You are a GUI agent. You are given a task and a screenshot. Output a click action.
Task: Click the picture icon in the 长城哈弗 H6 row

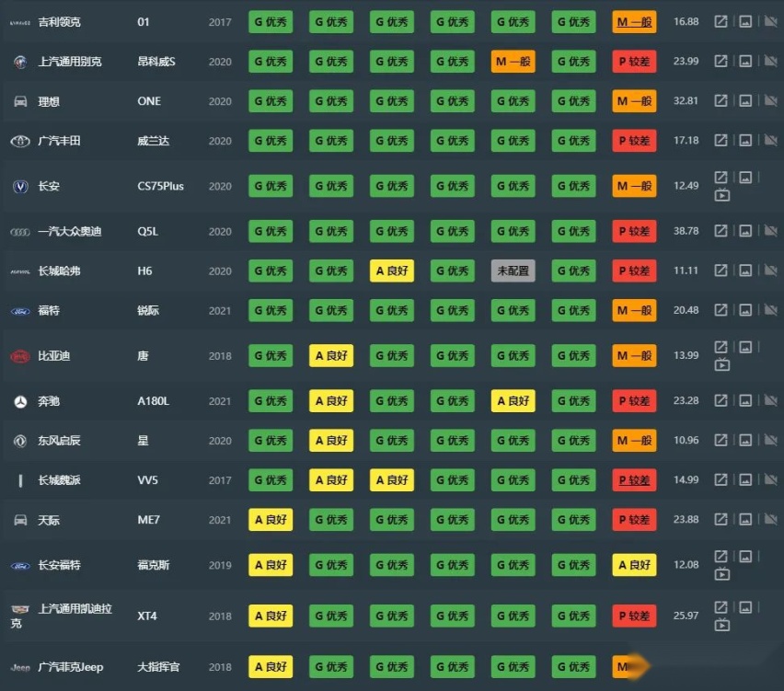(745, 271)
